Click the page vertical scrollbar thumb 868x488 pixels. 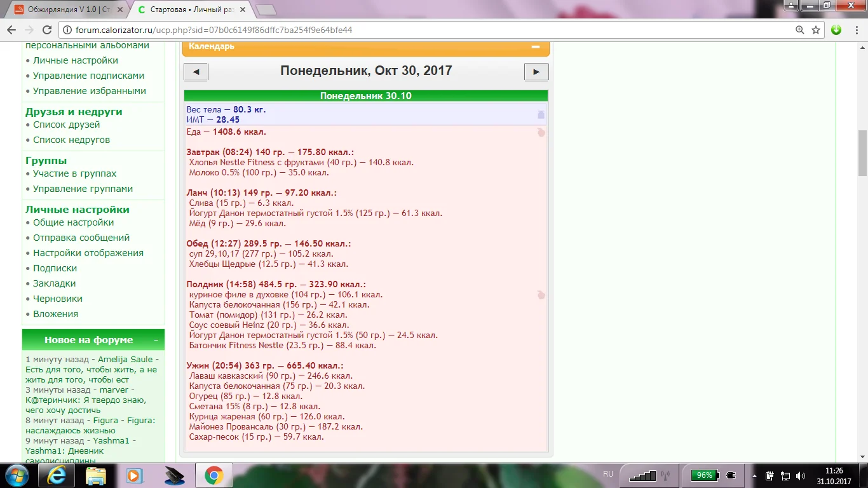point(862,153)
